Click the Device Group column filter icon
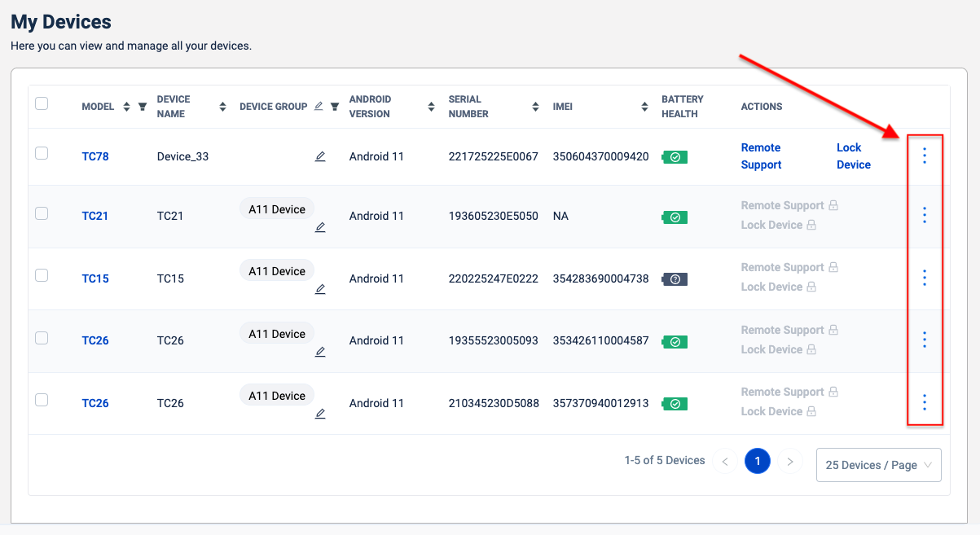 334,107
